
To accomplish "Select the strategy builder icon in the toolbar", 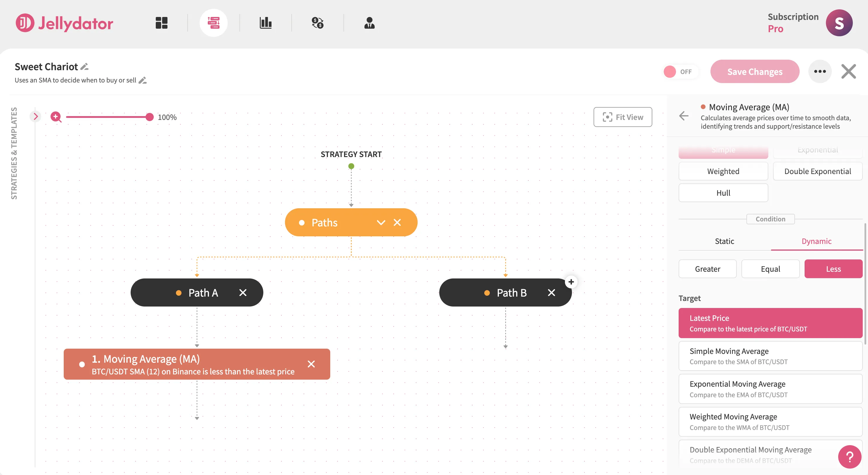I will (214, 23).
